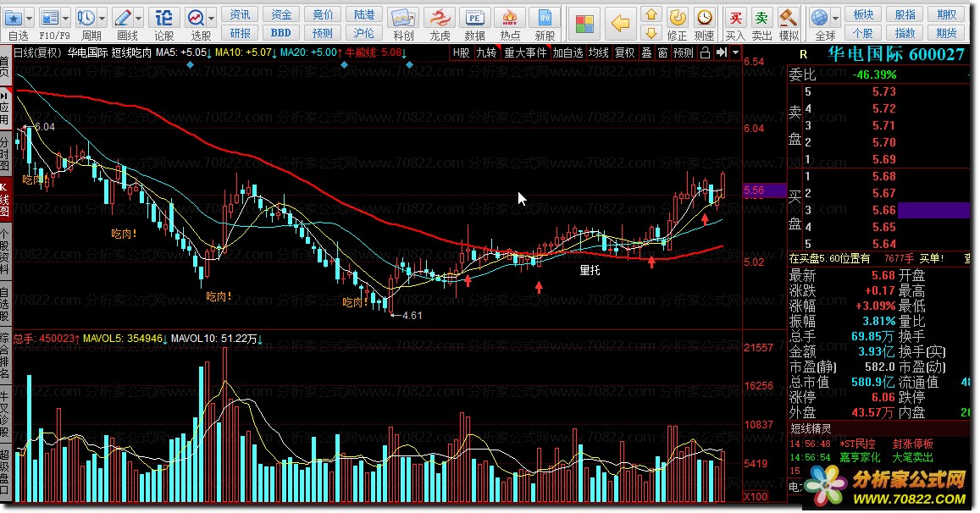The width and height of the screenshot is (980, 513).
Task: Click the four-color window layout icon
Action: 584,25
